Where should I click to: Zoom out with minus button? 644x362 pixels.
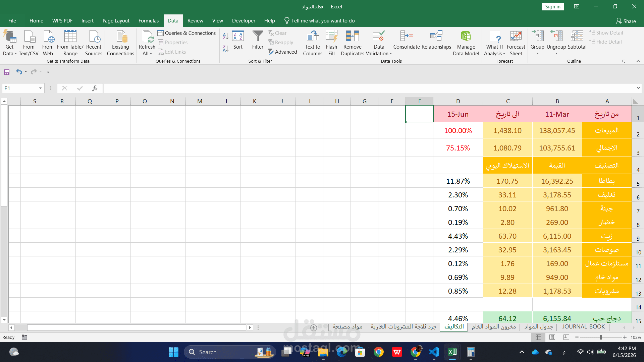pos(577,337)
